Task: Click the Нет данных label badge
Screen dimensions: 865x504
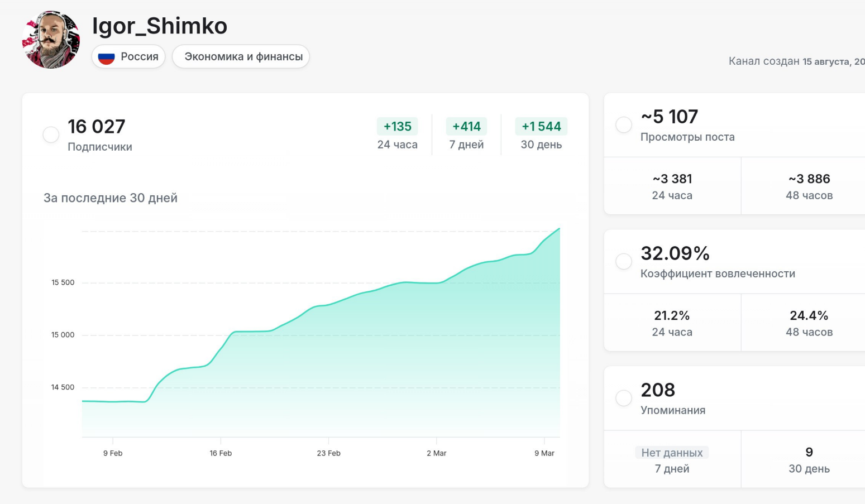Action: (672, 453)
